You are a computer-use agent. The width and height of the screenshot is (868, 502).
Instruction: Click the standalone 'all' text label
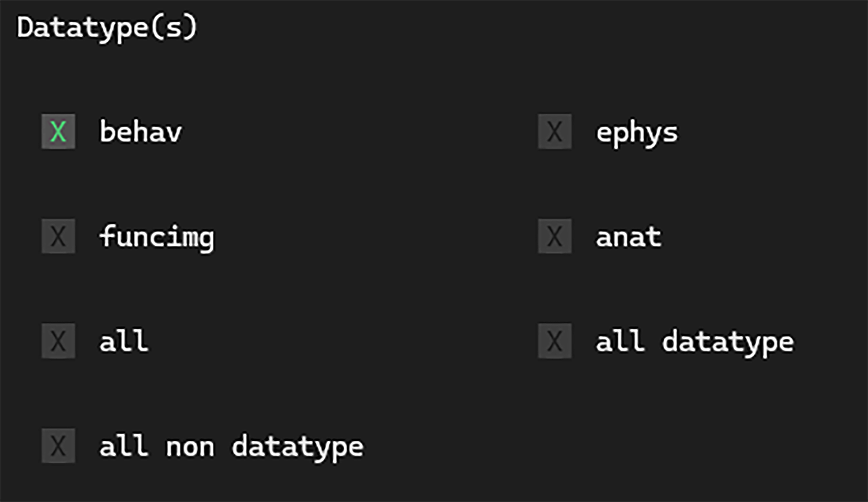click(124, 341)
